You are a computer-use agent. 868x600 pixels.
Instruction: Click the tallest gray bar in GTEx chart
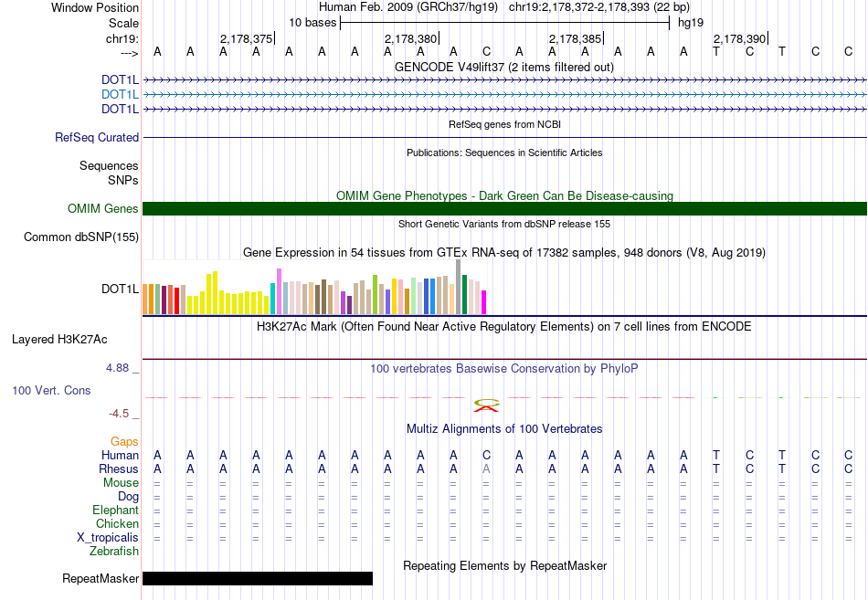point(459,287)
